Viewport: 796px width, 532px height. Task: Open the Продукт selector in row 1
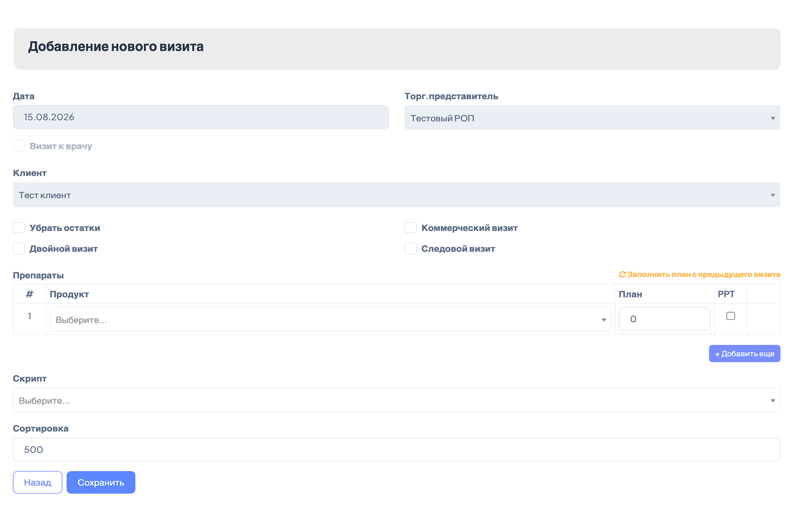point(331,319)
